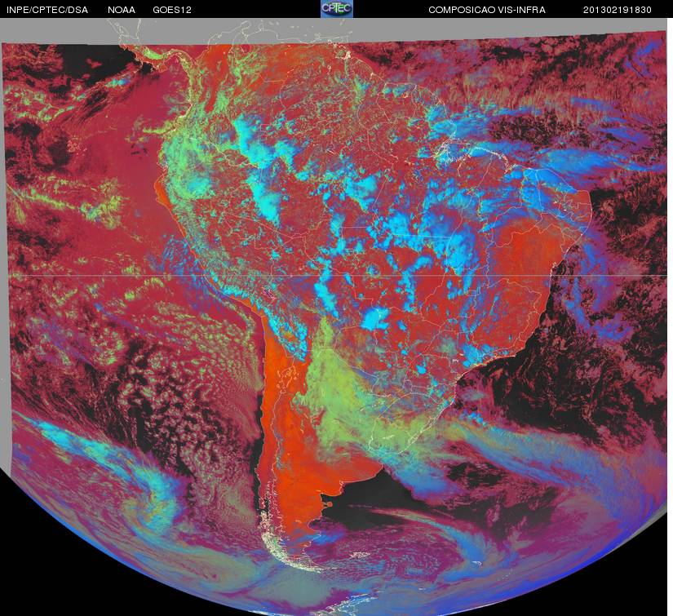Click the CPTEC logo in the header
673x616 pixels.
[337, 9]
